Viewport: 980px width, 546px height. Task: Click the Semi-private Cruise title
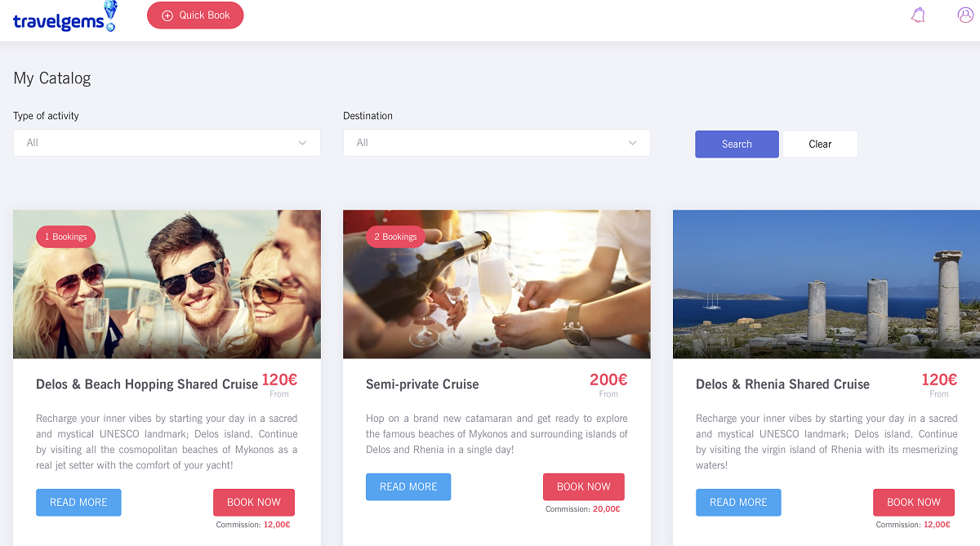click(x=422, y=384)
